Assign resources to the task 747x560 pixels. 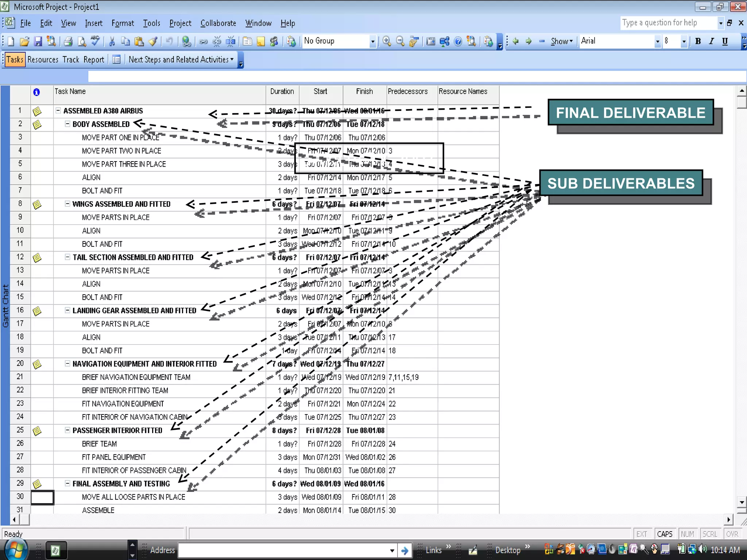point(274,42)
